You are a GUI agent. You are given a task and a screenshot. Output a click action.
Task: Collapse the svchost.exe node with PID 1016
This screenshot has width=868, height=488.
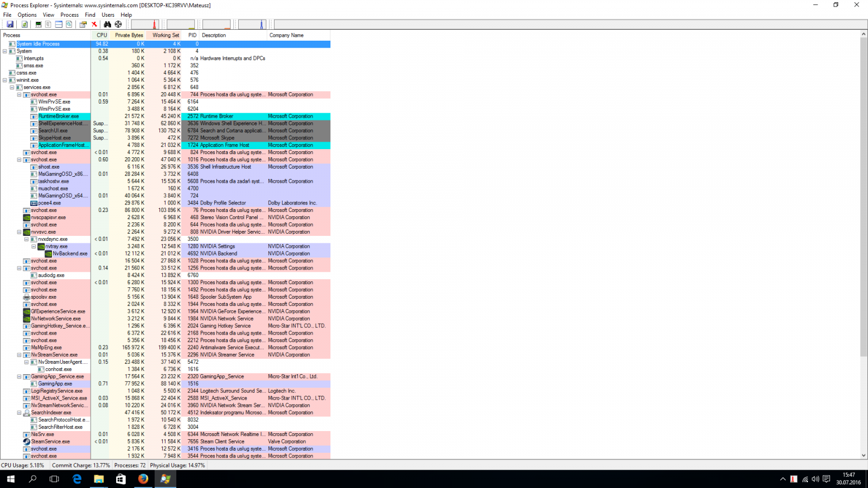click(19, 159)
